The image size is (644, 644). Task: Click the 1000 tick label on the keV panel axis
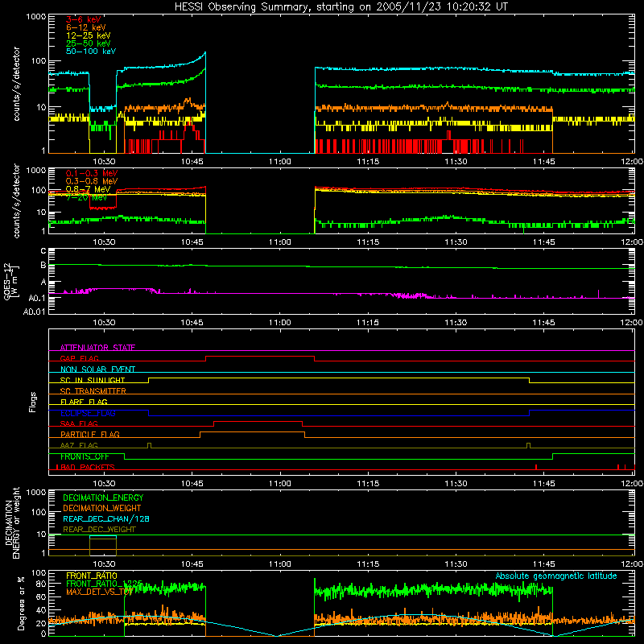[35, 17]
